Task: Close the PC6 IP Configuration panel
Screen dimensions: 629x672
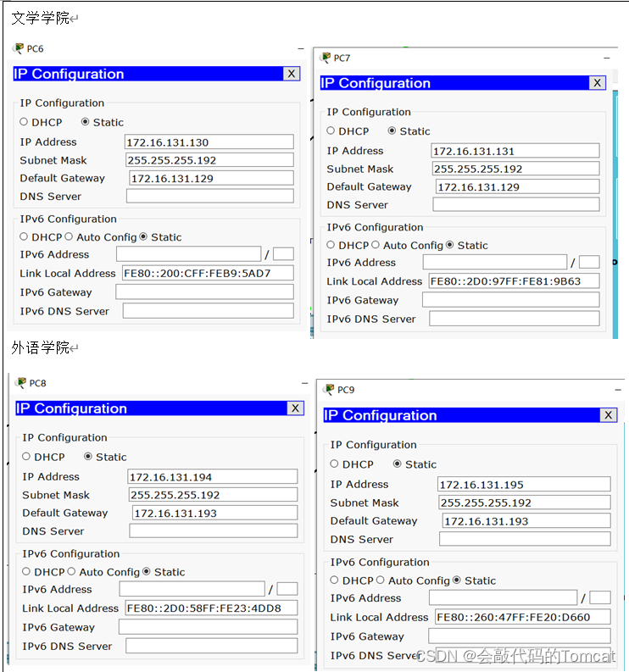Action: 291,74
